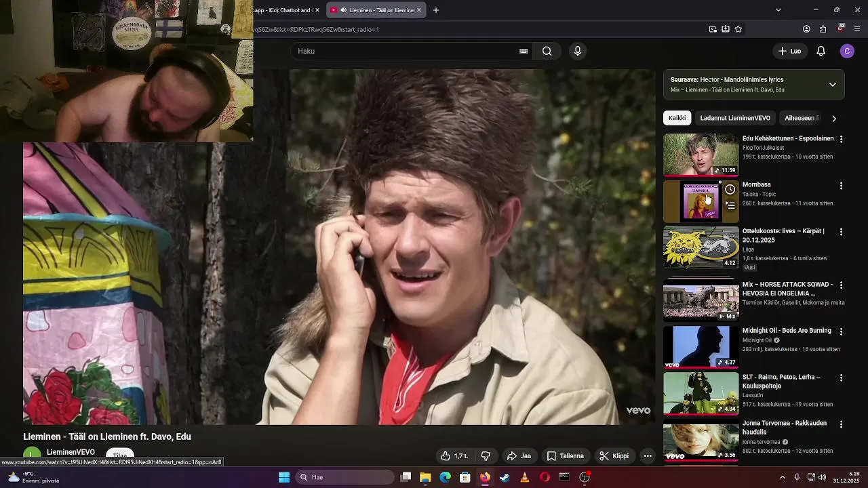Screen dimensions: 868x488
Task: Click the YouTube search magnifier button
Action: pyautogui.click(x=547, y=51)
